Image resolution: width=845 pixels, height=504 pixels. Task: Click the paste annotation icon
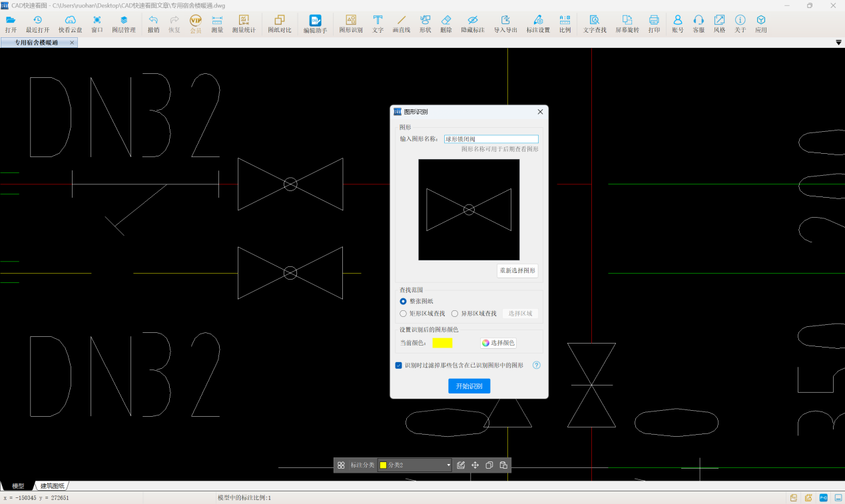[503, 465]
